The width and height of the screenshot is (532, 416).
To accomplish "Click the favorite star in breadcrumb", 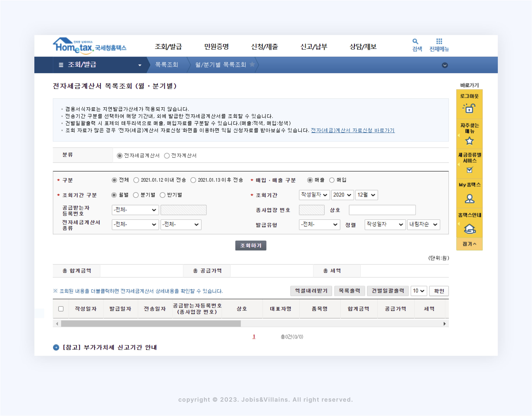I will 252,64.
